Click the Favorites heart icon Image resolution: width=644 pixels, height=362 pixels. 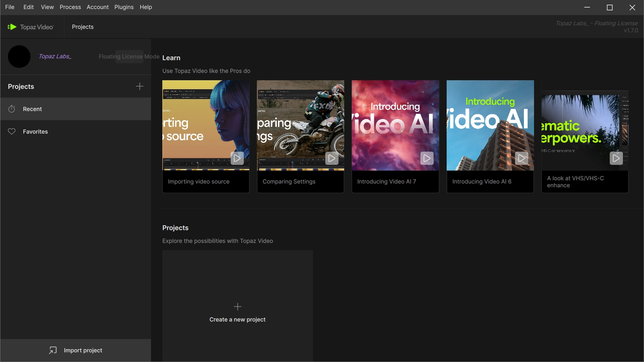[x=12, y=131]
